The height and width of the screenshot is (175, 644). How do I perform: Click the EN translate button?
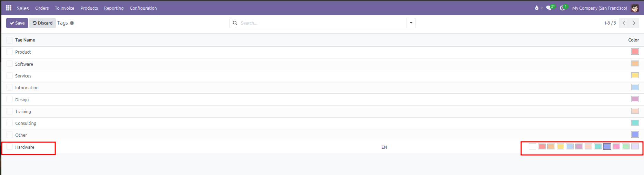click(384, 147)
